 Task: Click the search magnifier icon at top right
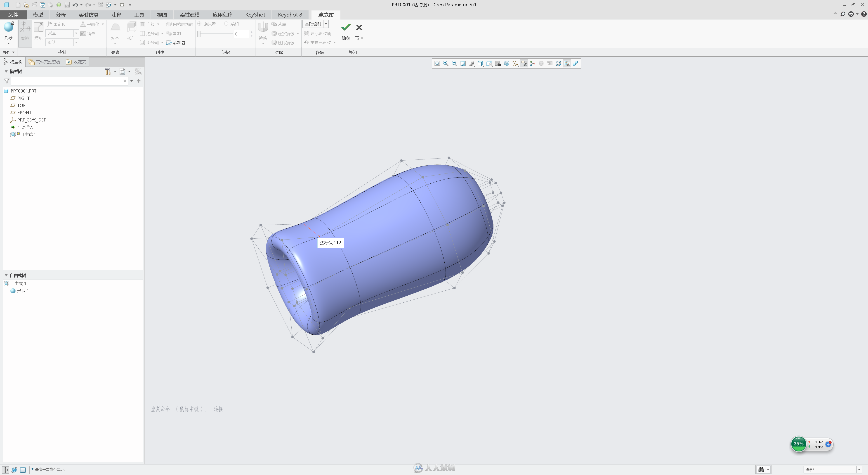pos(843,14)
